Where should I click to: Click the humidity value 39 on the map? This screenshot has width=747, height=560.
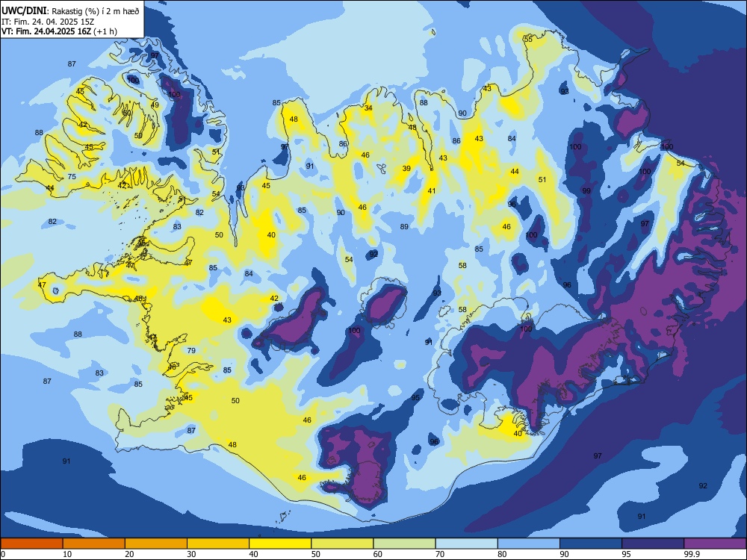click(406, 169)
